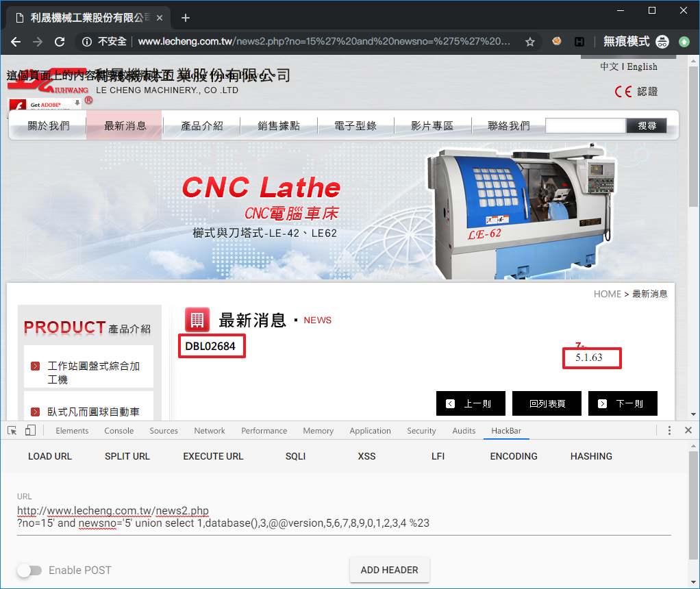Open the SQLI menu in HackBar

tap(295, 456)
